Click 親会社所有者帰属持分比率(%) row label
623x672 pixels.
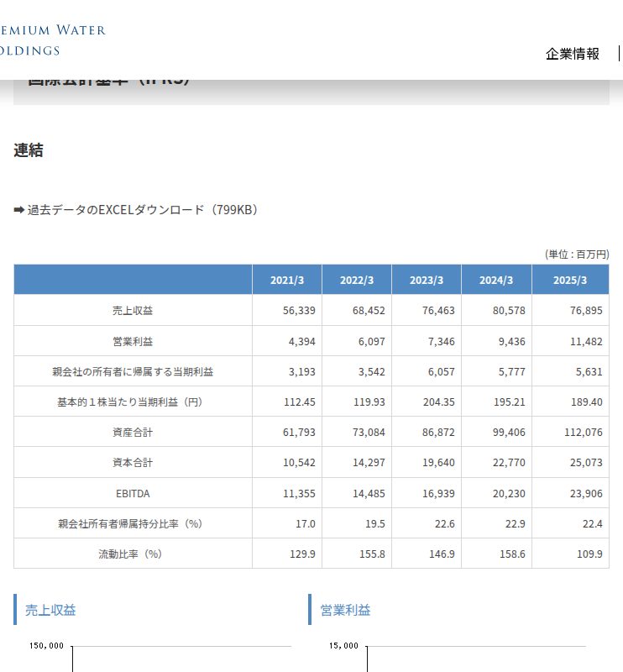coord(133,523)
